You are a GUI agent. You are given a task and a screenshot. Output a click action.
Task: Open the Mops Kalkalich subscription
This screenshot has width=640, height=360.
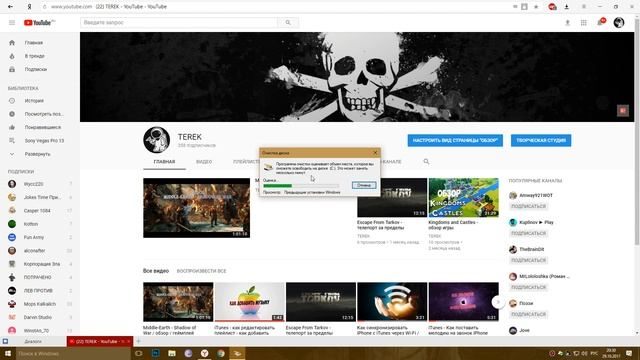(x=40, y=304)
